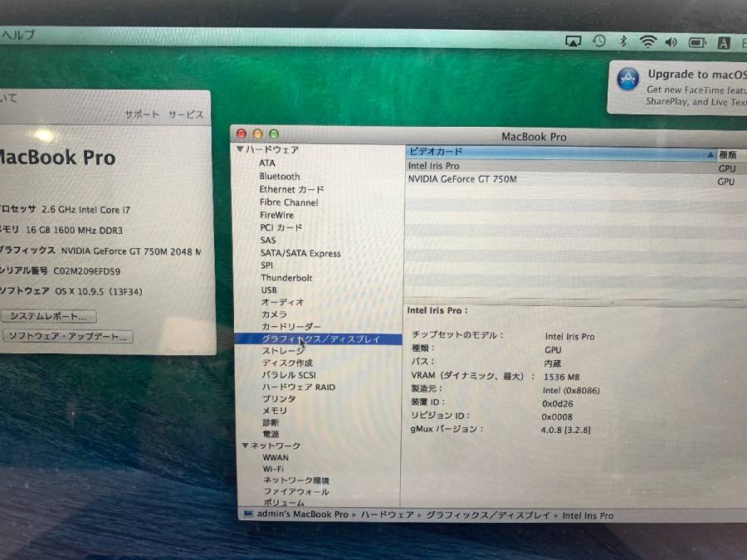Open the ヘルプ menu

[x=17, y=35]
